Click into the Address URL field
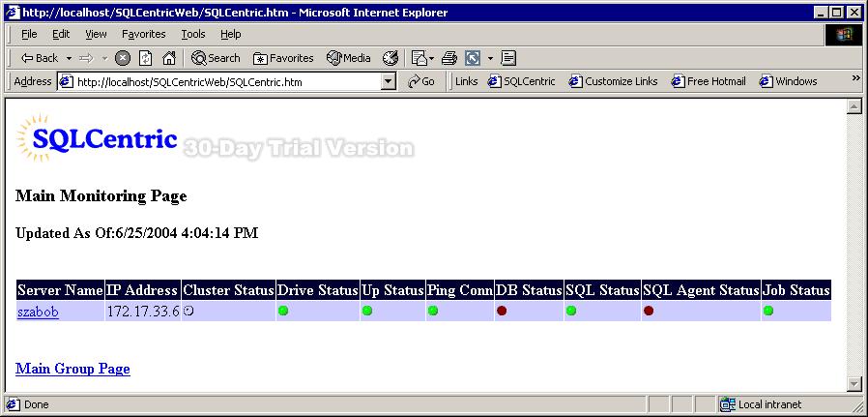 (x=220, y=82)
